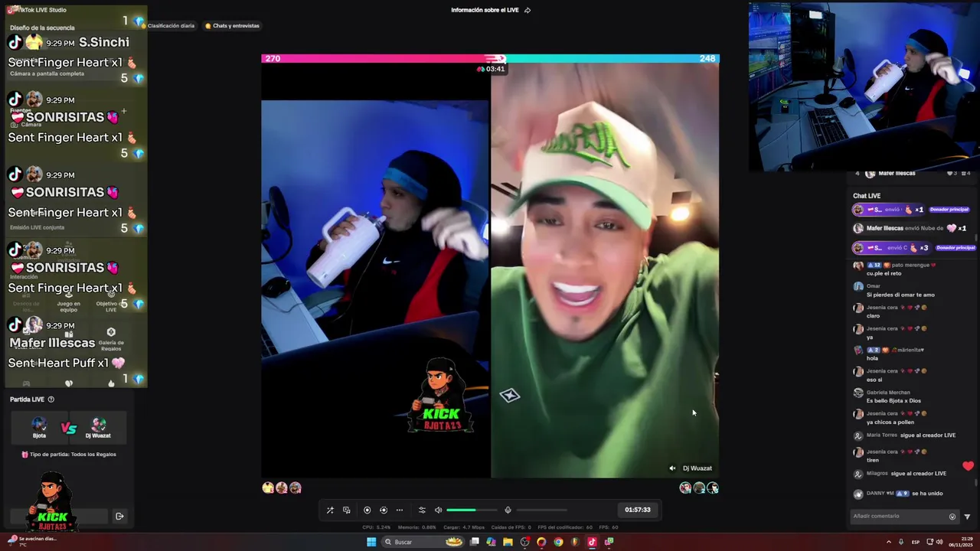Adjust the green speaker volume slider
This screenshot has width=980, height=551.
tap(472, 510)
